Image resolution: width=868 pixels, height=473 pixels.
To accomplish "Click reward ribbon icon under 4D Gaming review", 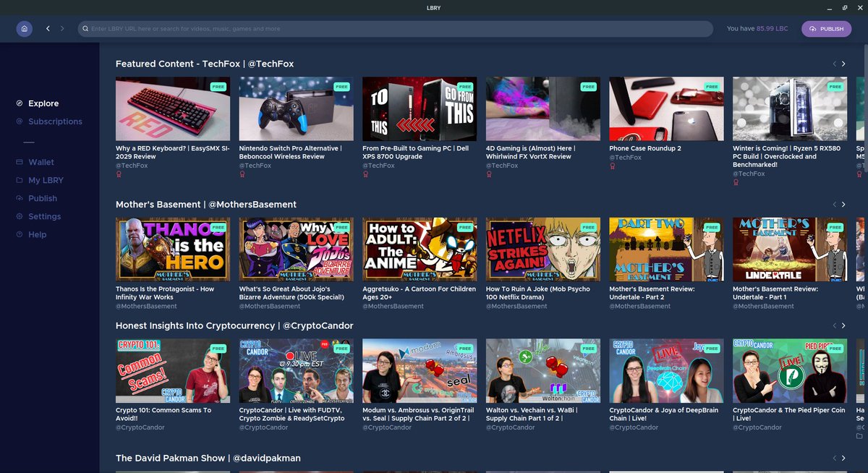I will point(489,174).
